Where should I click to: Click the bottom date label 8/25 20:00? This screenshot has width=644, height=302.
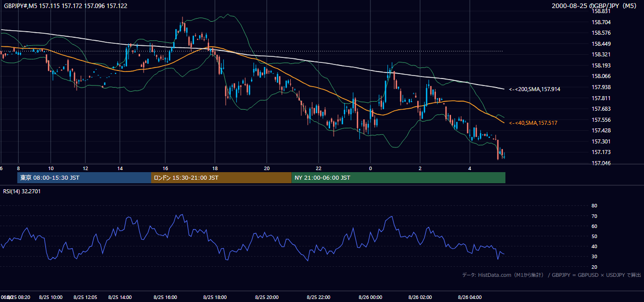click(267, 297)
